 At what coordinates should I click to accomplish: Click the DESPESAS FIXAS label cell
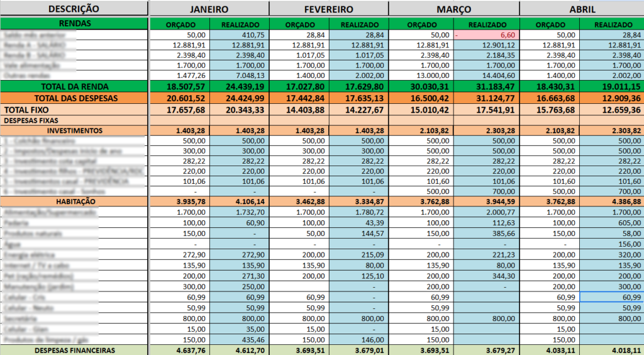74,120
